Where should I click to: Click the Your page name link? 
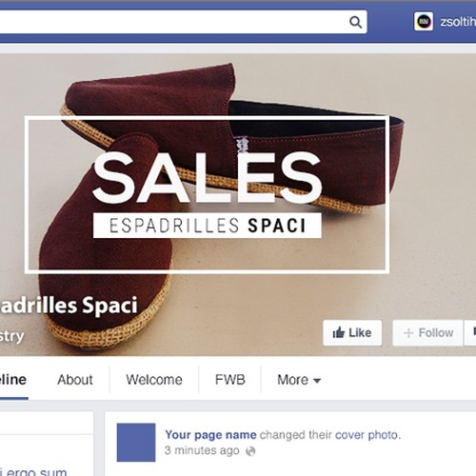(x=210, y=435)
